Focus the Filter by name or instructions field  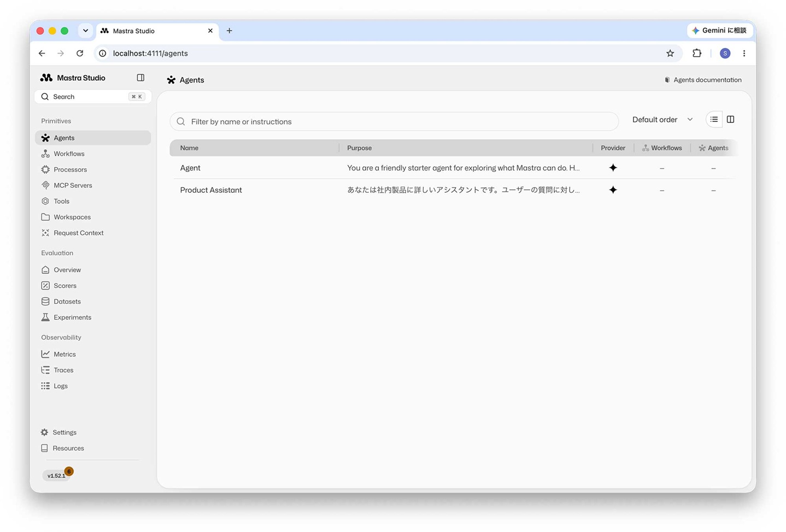(394, 121)
